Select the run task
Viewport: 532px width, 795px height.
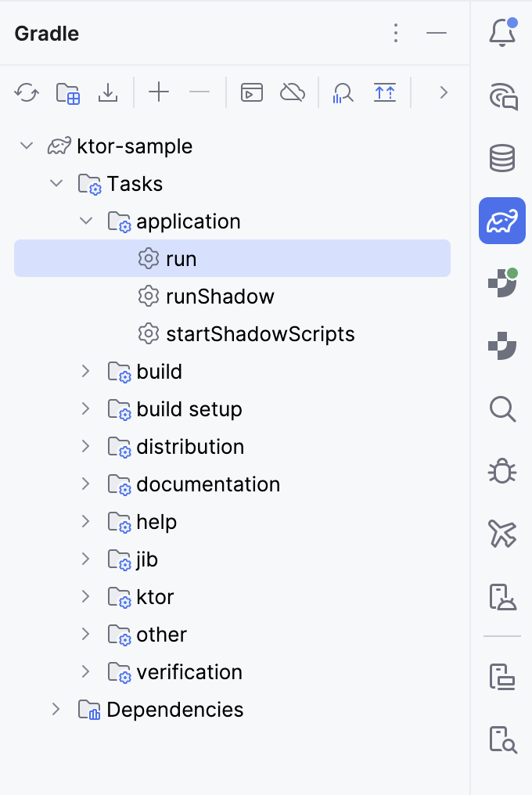pyautogui.click(x=232, y=258)
